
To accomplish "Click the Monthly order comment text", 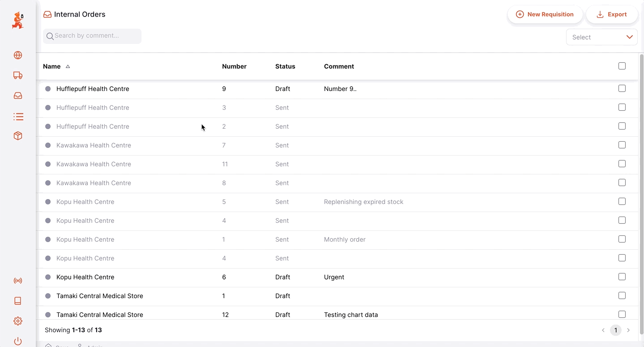I will click(345, 239).
